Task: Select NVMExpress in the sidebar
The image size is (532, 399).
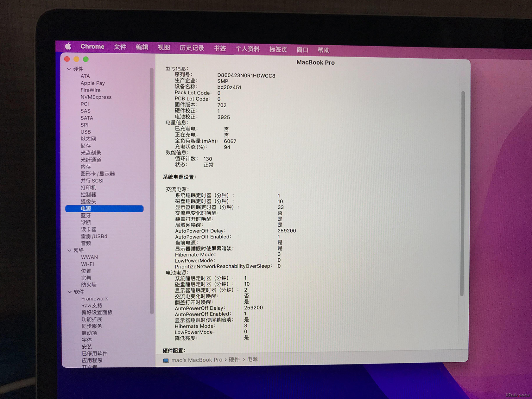Action: tap(96, 97)
